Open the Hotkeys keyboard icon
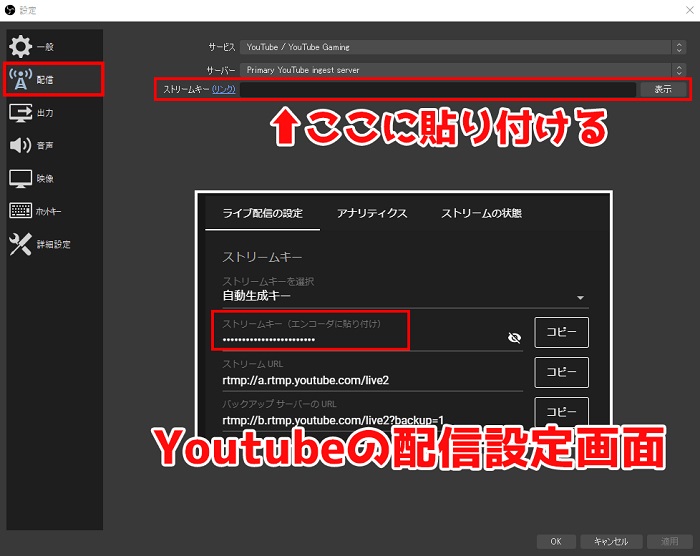This screenshot has width=700, height=556. click(x=21, y=210)
